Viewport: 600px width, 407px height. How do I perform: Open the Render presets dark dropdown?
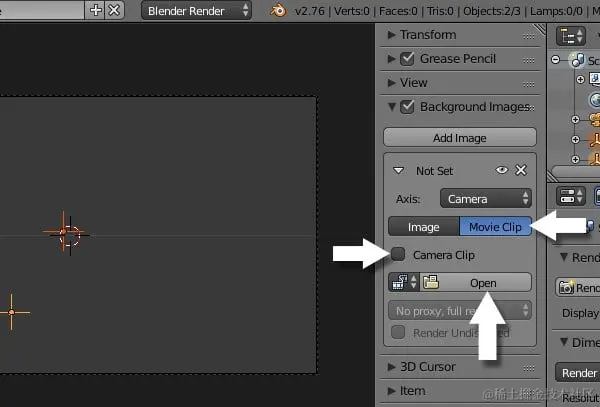coord(577,373)
